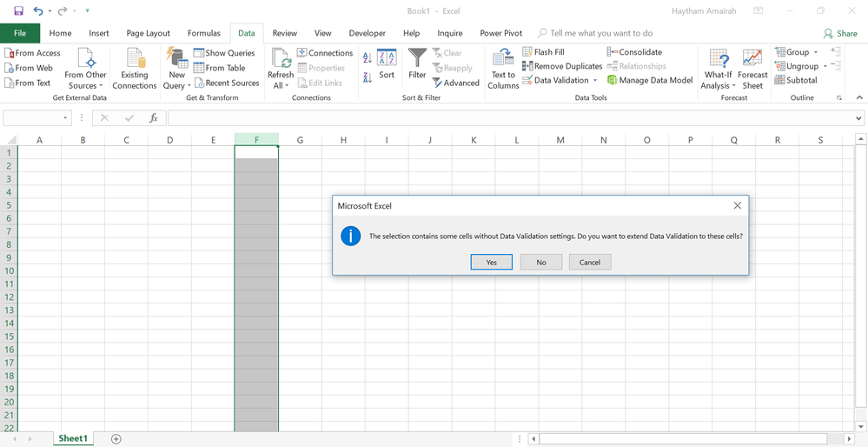Click Consolidate
This screenshot has height=447, width=868.
(634, 52)
